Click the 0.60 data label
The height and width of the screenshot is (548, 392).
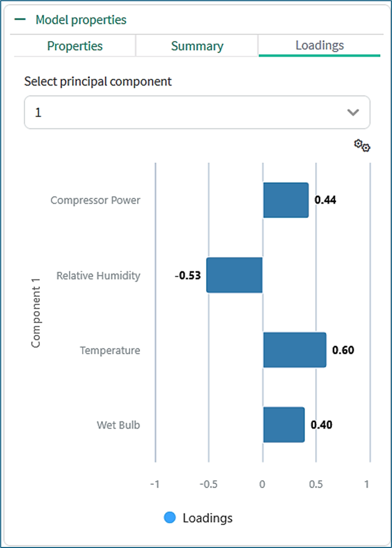tap(343, 350)
